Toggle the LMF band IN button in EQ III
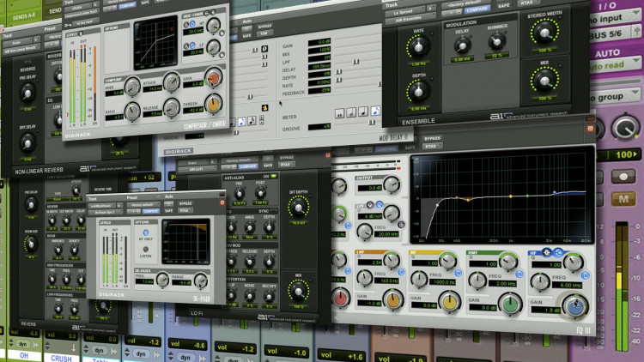 tap(401, 271)
